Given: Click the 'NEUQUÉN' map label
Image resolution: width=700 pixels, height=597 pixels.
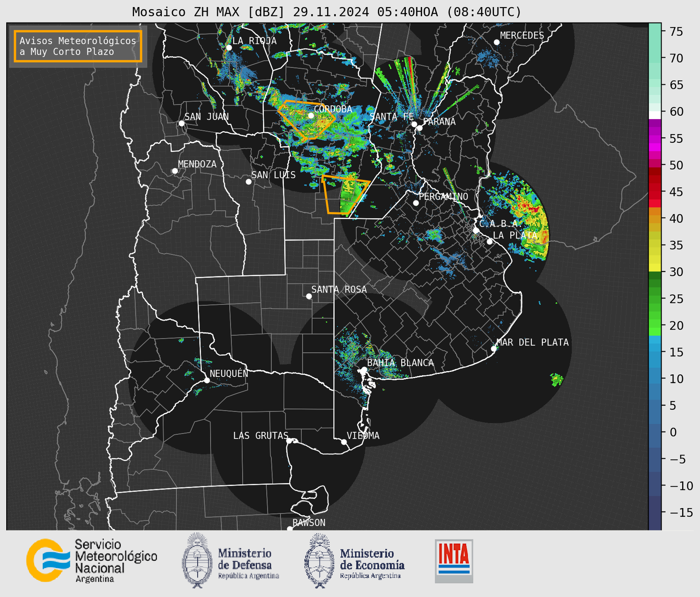Looking at the screenshot, I should pos(229,373).
